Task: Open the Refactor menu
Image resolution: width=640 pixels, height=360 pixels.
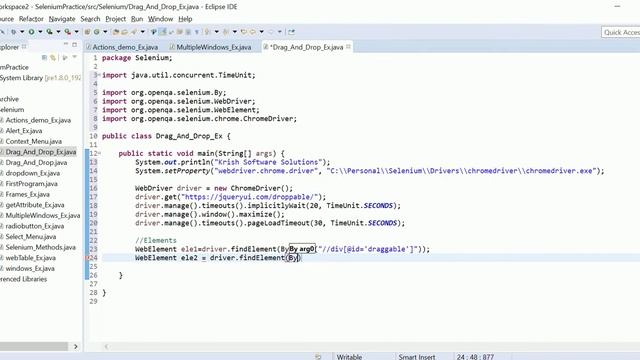Action: coord(31,19)
